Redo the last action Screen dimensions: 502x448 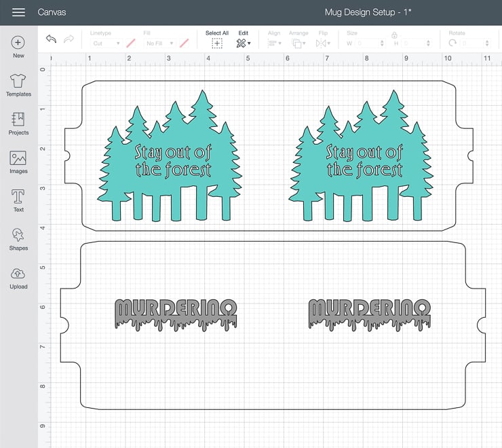coord(69,39)
